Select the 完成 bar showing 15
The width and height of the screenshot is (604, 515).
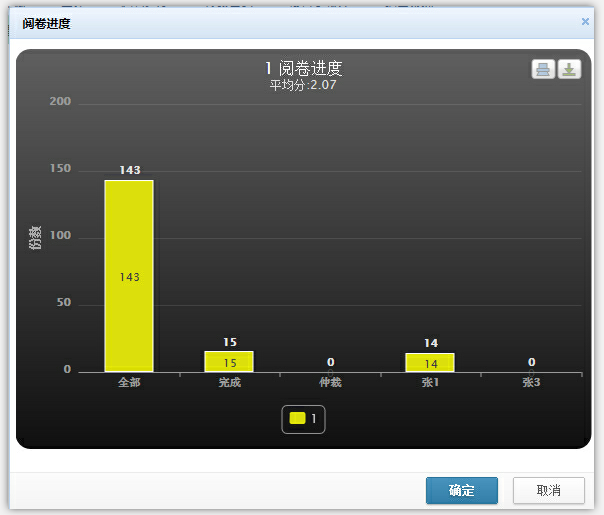point(229,362)
